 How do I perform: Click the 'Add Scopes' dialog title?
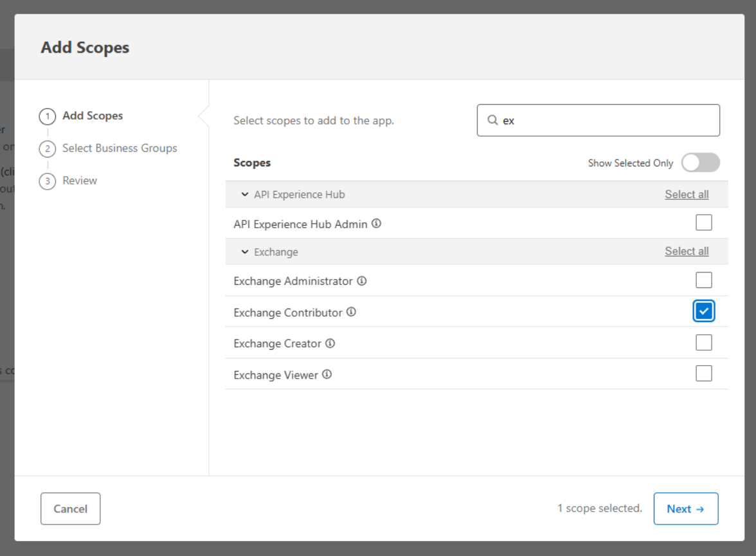[x=85, y=48]
